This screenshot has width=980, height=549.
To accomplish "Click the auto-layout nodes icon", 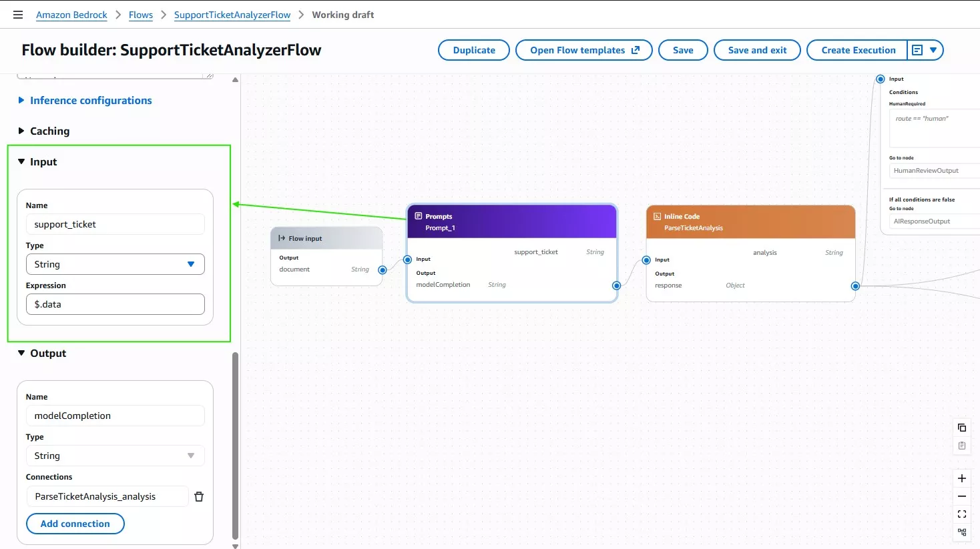I will click(962, 532).
